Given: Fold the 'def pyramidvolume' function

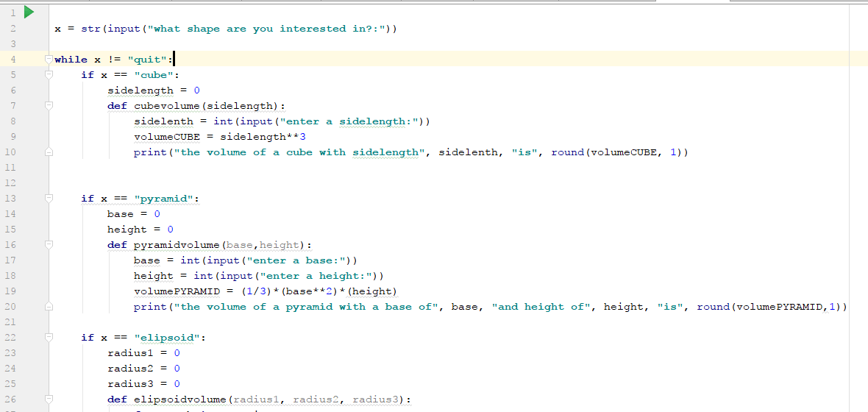Looking at the screenshot, I should [x=49, y=244].
